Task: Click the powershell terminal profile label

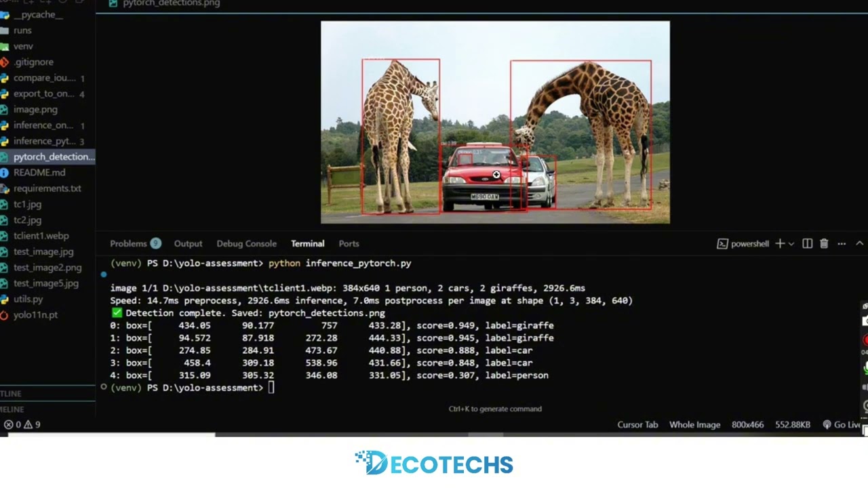Action: [749, 243]
